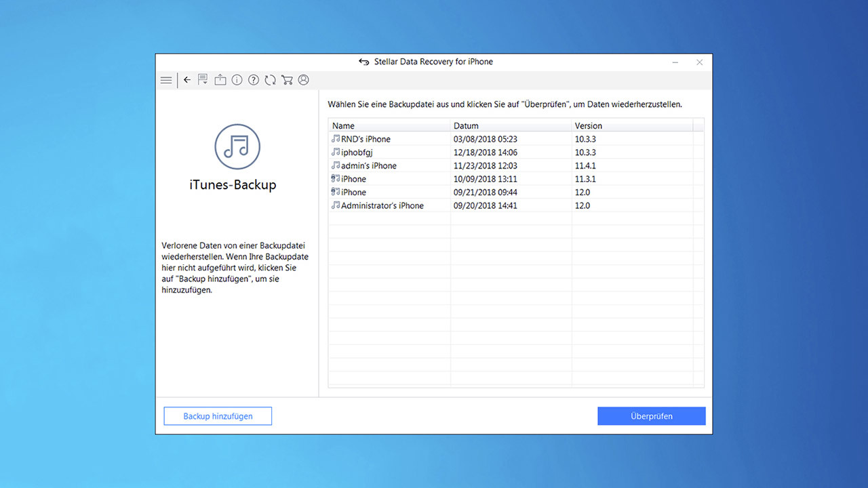Click locked backup icon on 10/09/2018 iPhone row

335,179
